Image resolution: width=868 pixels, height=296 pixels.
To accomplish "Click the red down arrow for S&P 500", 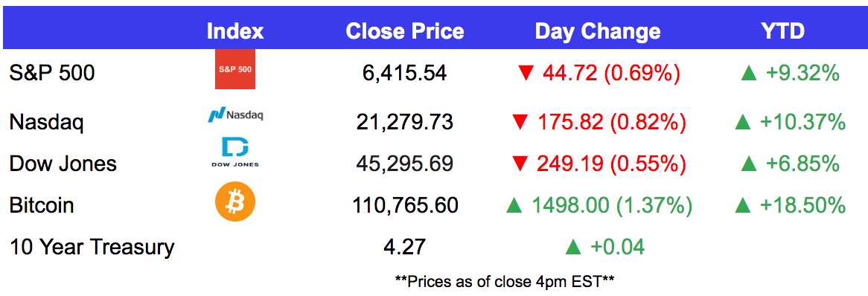I will 525,74.
